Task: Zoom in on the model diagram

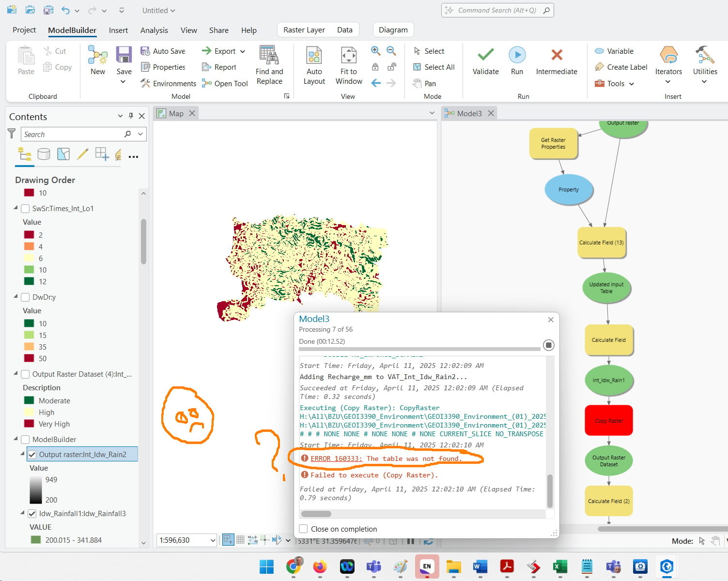Action: [x=375, y=51]
